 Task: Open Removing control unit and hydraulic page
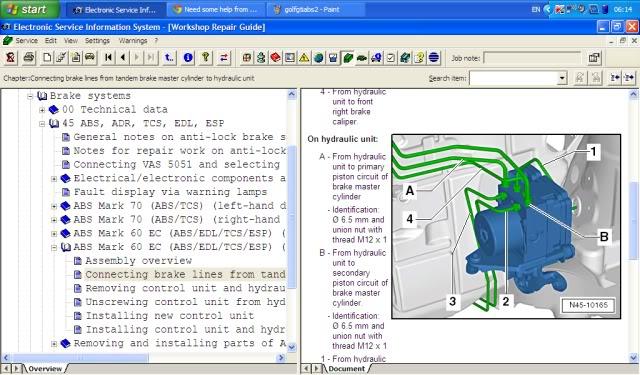(185, 288)
